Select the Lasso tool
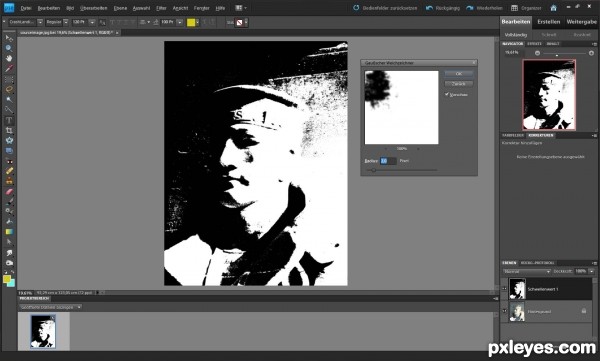Screen dimensions: 600x361 pyautogui.click(x=9, y=90)
